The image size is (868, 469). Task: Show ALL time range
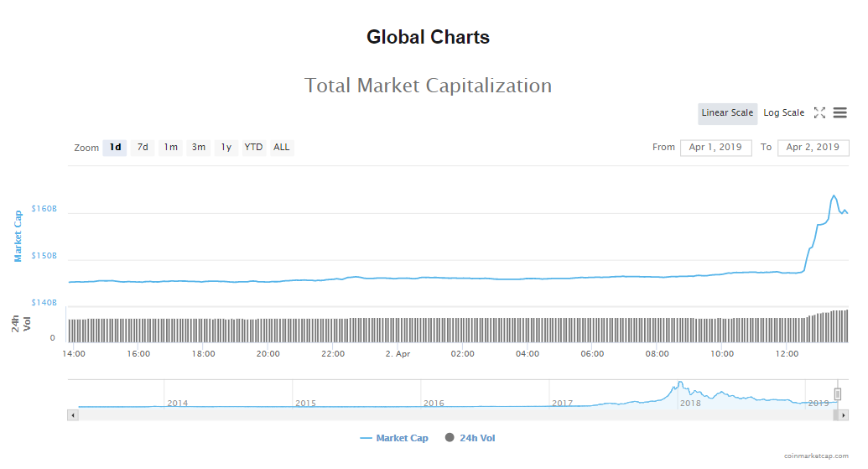click(282, 148)
